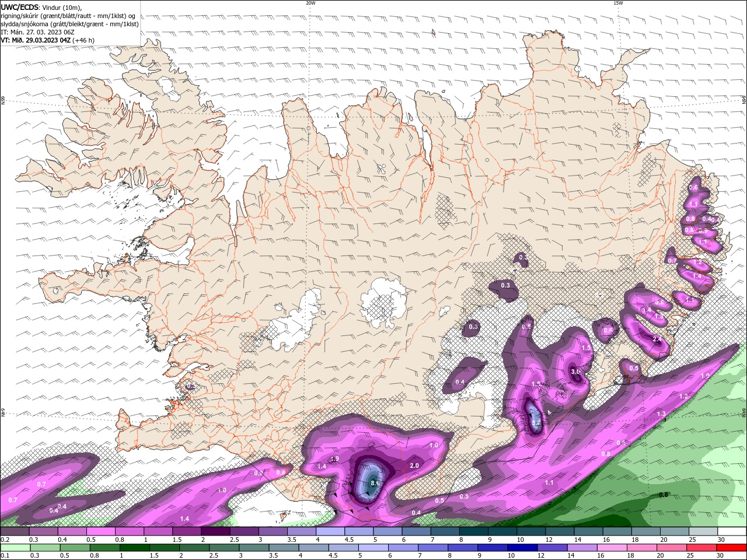Click the dark purple swatch between 2 and 2.5
Image resolution: width=747 pixels, height=560 pixels.
click(216, 531)
